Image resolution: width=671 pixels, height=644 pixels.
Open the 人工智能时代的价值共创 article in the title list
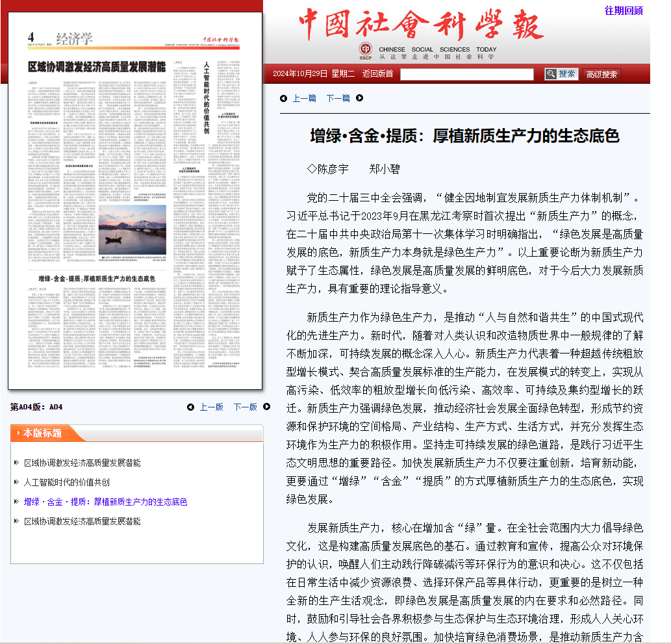[67, 483]
